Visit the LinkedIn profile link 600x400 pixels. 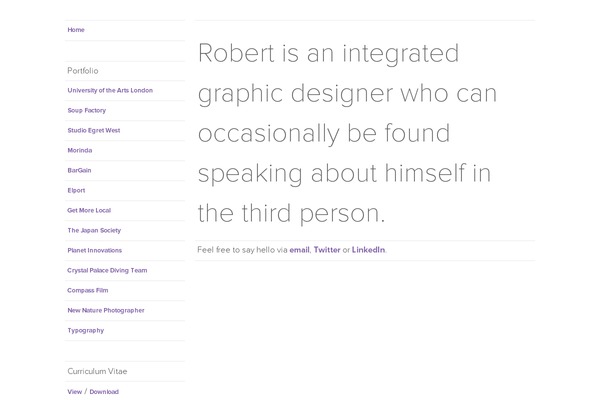tap(368, 250)
